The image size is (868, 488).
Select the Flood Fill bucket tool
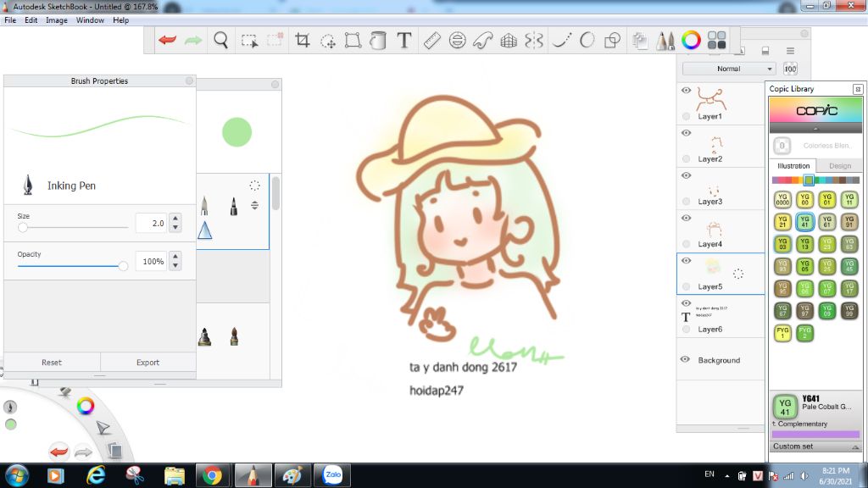point(378,41)
